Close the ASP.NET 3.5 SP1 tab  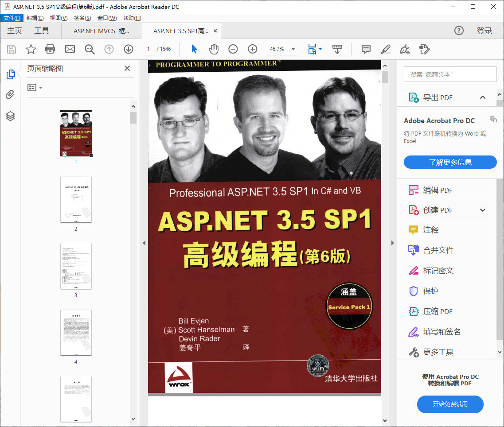[x=215, y=31]
